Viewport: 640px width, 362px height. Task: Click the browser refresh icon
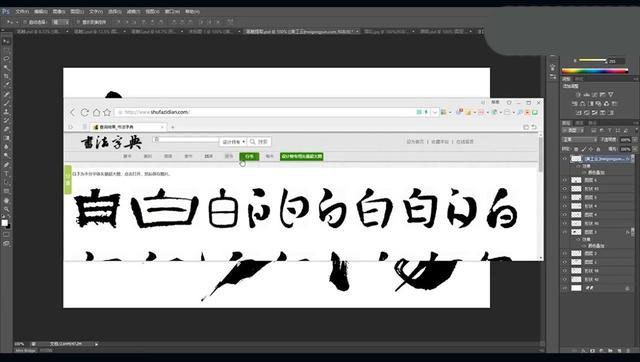(x=84, y=112)
